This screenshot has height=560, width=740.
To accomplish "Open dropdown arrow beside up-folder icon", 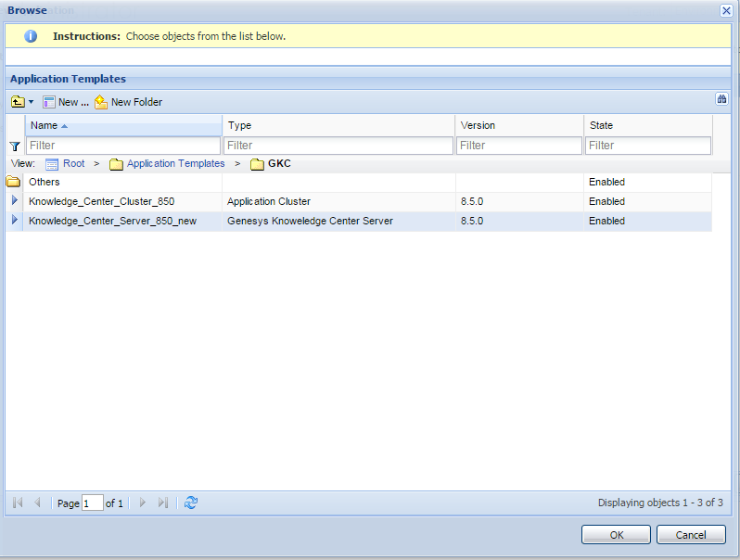I will point(31,102).
